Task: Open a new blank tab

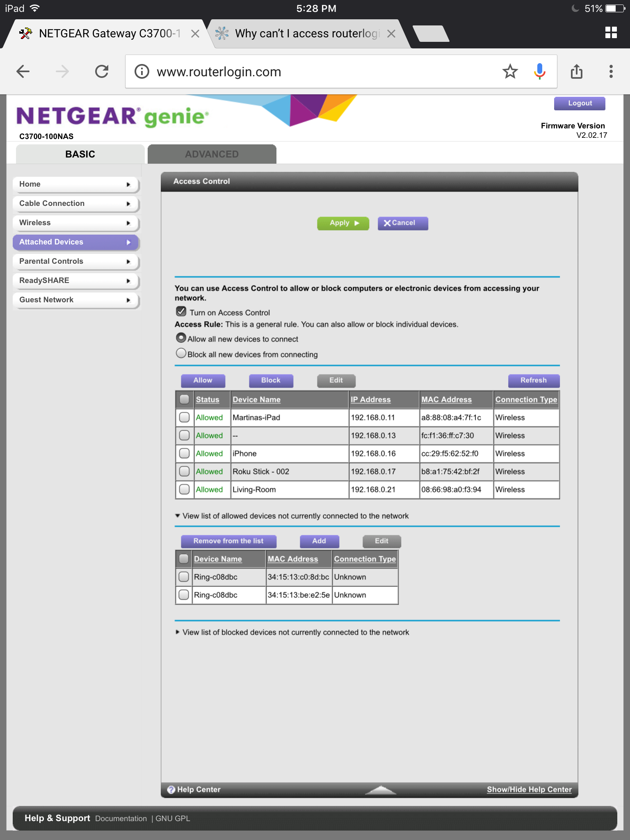Action: (431, 34)
